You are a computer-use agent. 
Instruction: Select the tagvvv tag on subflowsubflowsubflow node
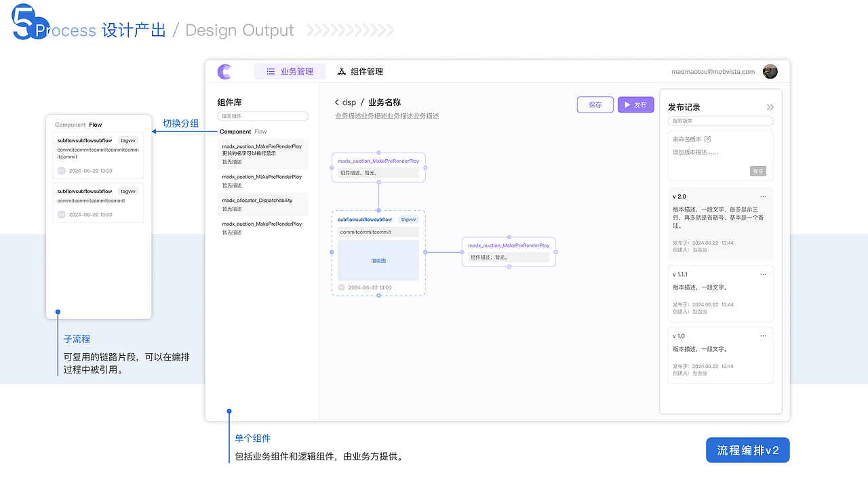(408, 220)
